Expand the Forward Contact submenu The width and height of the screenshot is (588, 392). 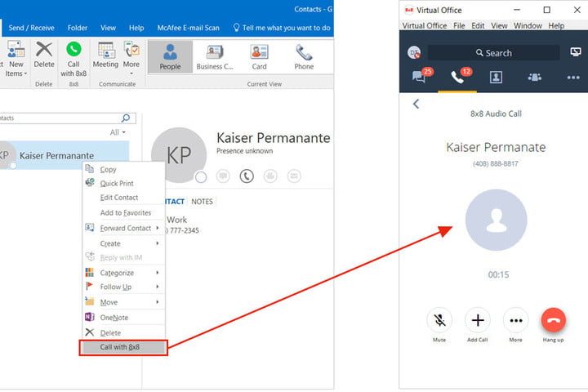pos(125,228)
